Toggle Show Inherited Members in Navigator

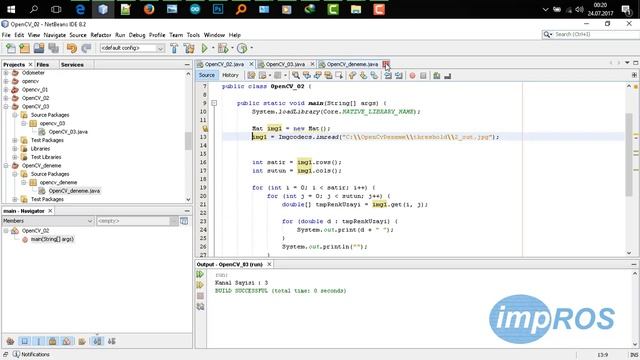pos(11,341)
